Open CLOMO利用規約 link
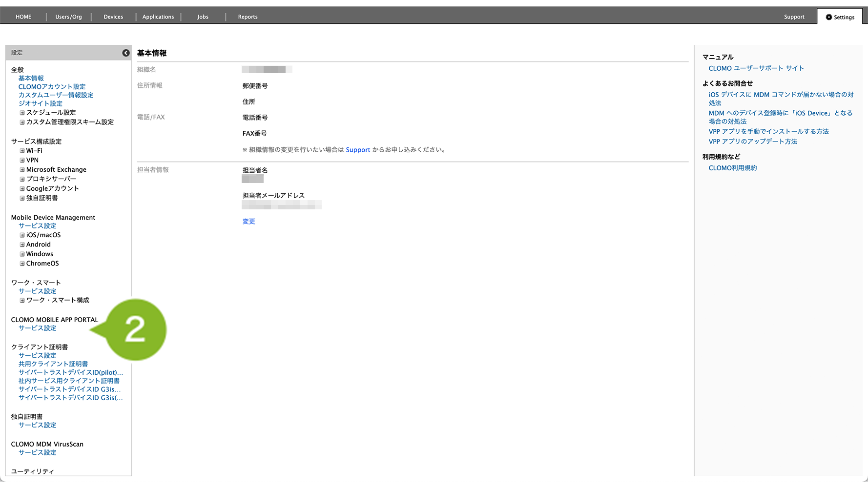868x488 pixels. tap(732, 168)
